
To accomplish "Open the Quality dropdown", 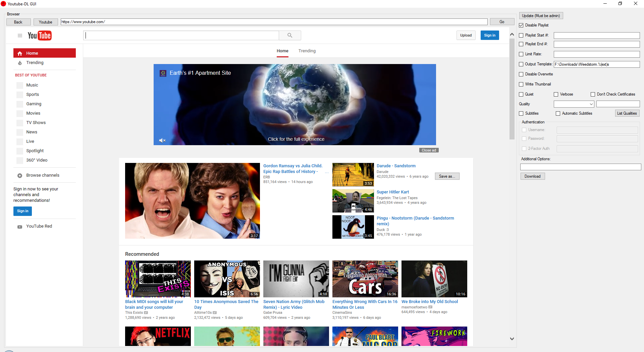I will [574, 104].
